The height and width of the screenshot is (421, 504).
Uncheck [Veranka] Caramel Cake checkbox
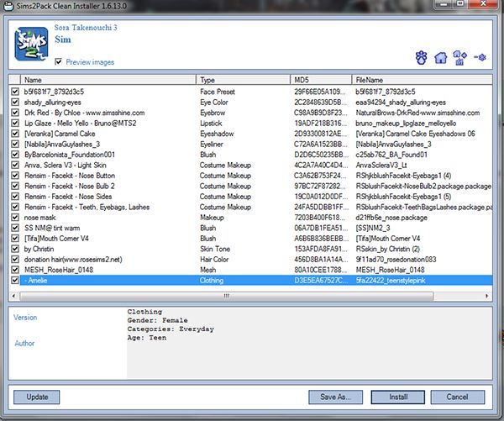15,134
